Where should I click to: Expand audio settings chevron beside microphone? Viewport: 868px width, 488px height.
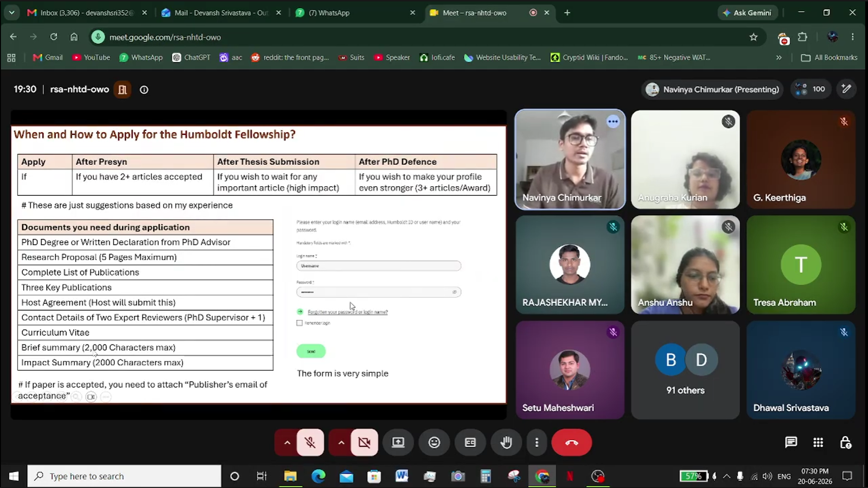point(287,443)
